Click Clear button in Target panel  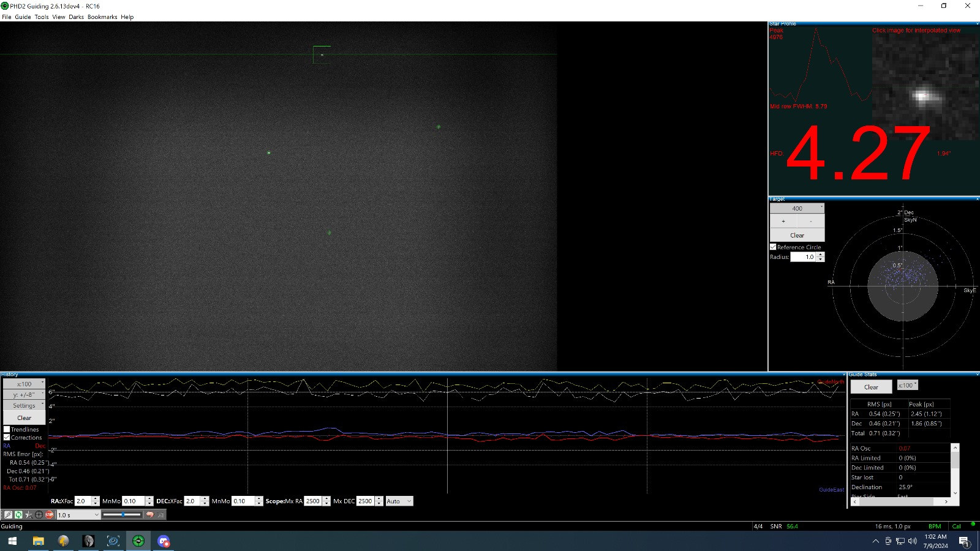pos(797,235)
